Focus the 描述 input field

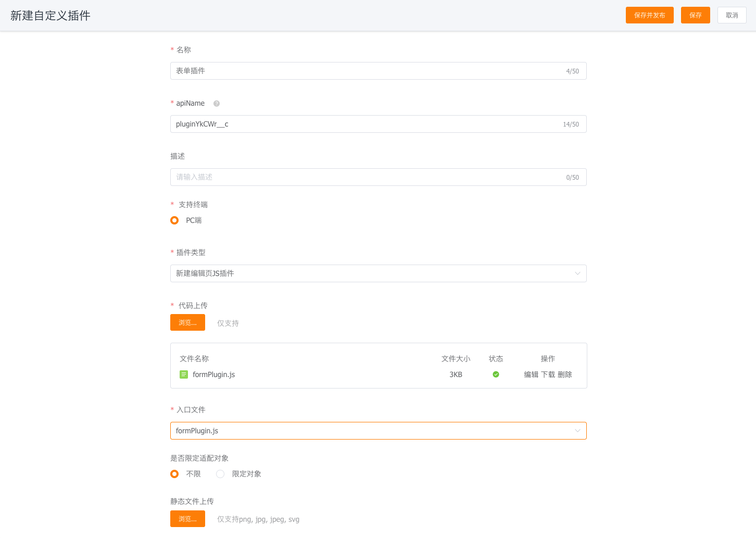379,177
